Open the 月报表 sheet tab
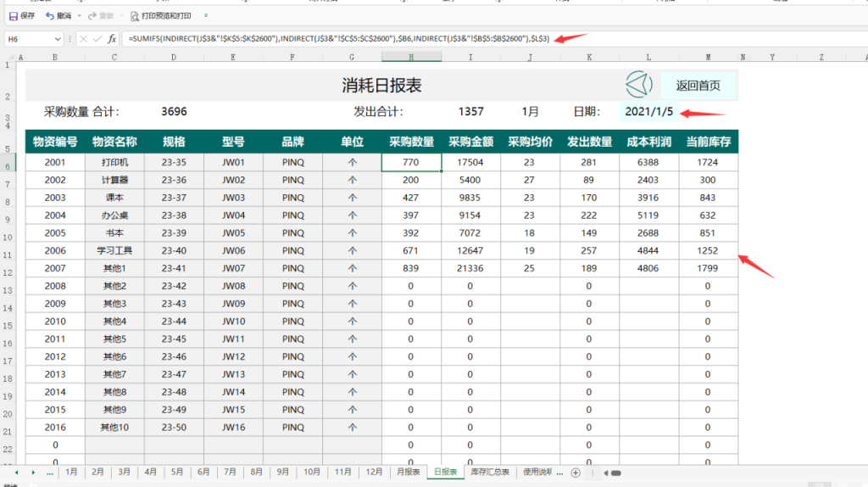The image size is (868, 487). (x=409, y=472)
